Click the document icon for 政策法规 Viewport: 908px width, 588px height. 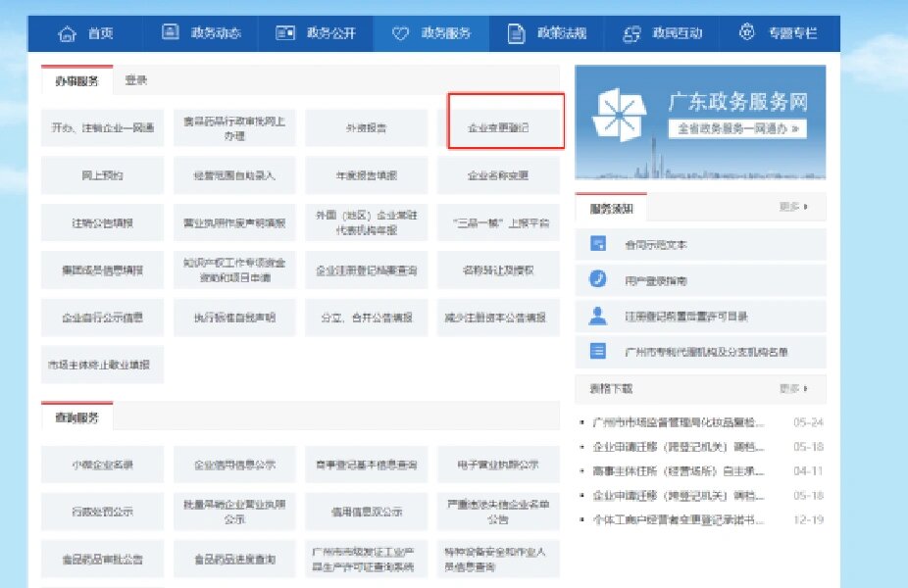[516, 33]
